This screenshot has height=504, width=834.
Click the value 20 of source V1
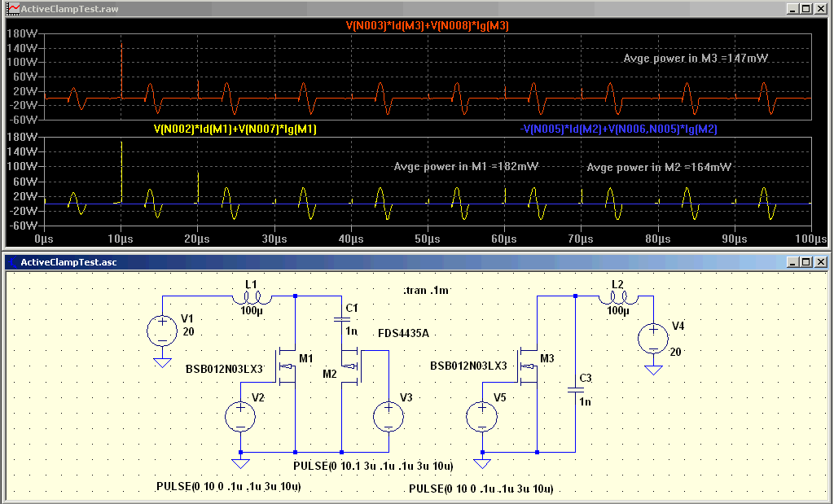pyautogui.click(x=188, y=331)
